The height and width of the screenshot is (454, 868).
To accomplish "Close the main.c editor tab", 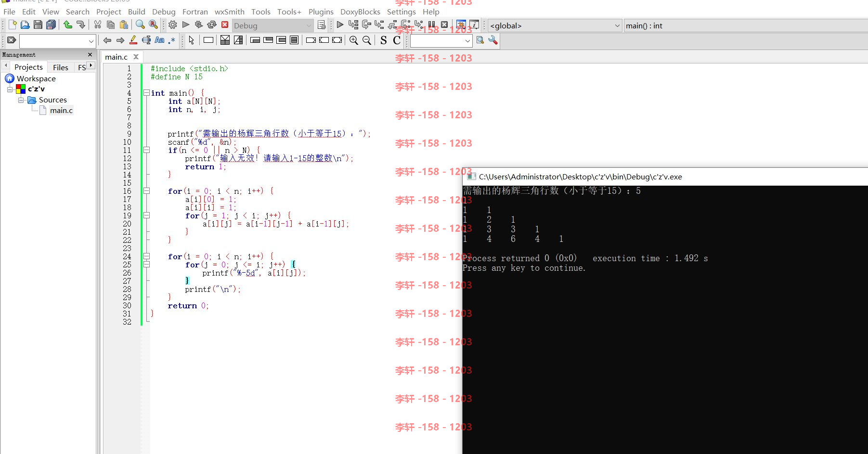I will [x=136, y=57].
